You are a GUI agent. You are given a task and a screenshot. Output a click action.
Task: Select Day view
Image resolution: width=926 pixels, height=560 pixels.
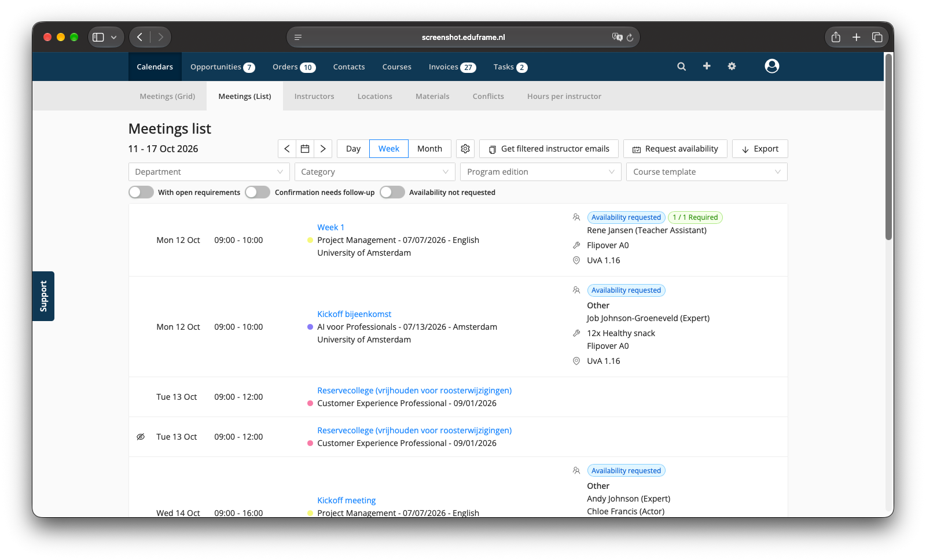tap(353, 149)
